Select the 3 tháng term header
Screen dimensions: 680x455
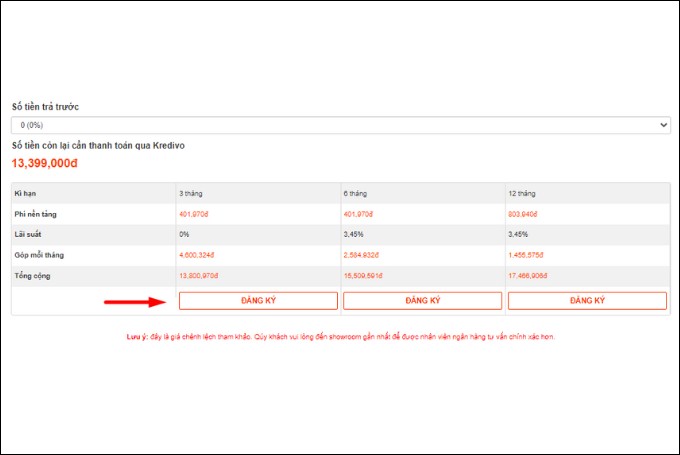click(x=191, y=193)
